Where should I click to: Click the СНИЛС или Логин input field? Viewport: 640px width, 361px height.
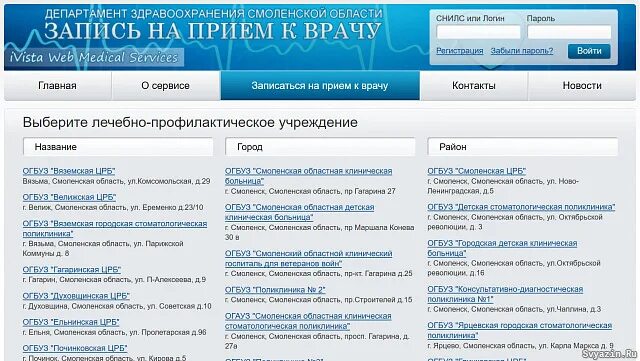pos(478,32)
